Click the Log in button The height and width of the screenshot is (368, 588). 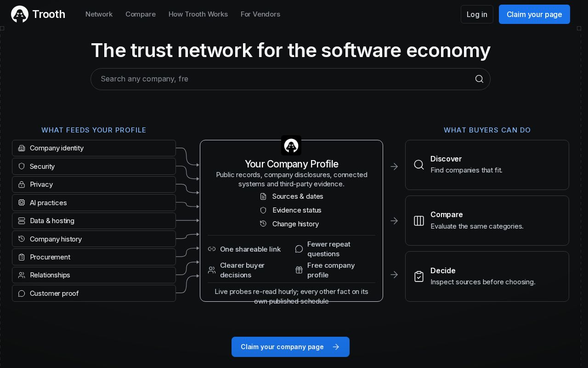477,14
